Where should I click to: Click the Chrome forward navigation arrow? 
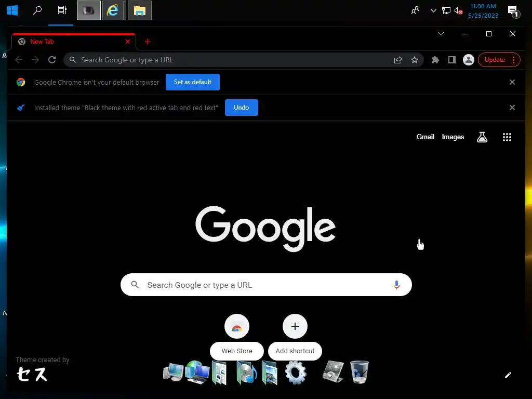pyautogui.click(x=35, y=60)
